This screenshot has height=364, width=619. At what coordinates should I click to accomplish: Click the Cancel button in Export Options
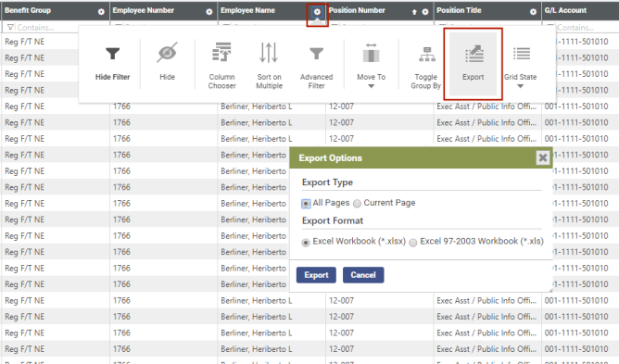(363, 275)
